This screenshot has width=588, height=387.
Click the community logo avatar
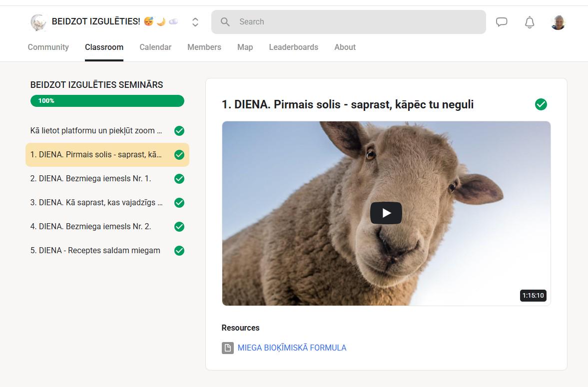(38, 22)
